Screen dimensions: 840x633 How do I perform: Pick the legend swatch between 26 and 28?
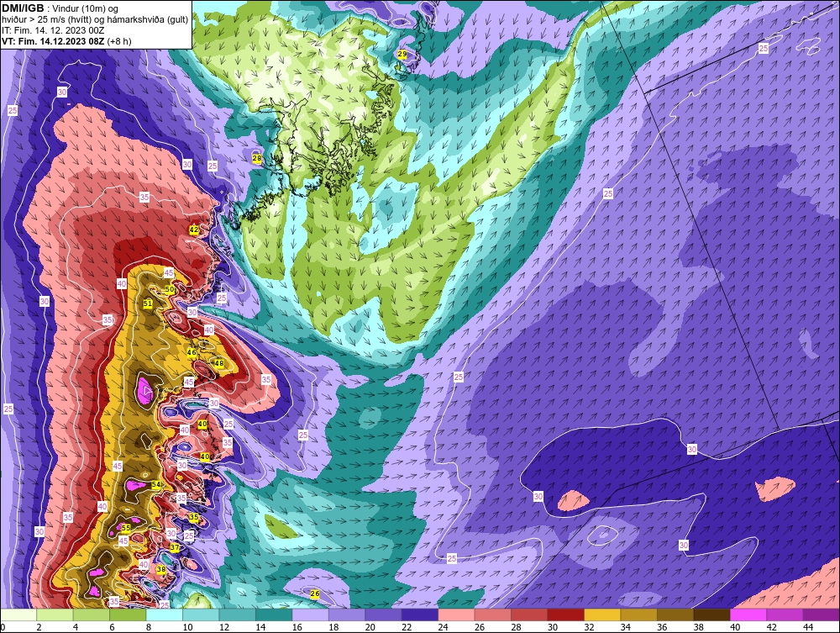[x=493, y=615]
